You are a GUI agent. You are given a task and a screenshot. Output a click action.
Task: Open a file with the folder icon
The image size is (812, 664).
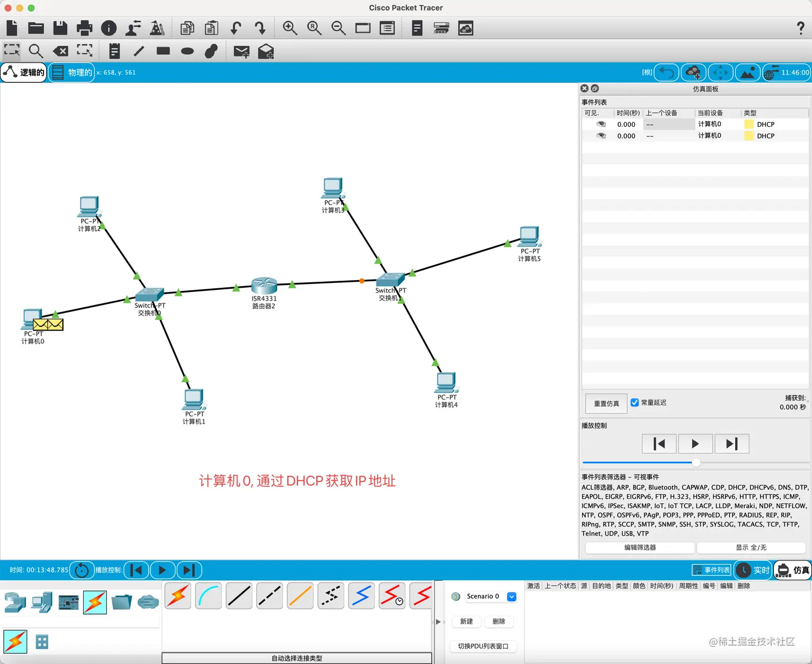[36, 28]
